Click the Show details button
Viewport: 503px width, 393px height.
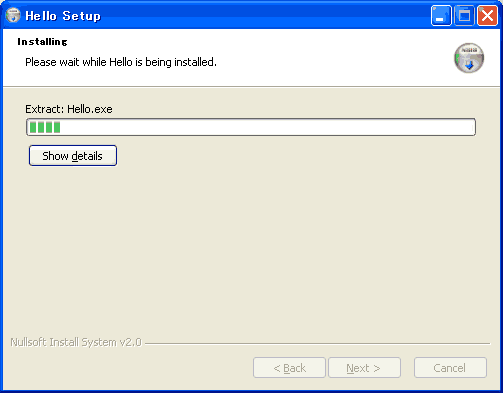pyautogui.click(x=73, y=155)
